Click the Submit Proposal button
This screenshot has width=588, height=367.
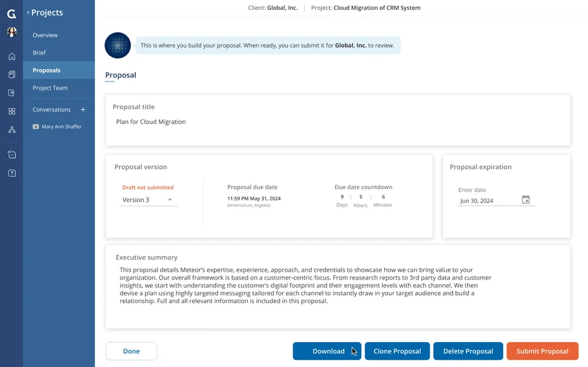tap(542, 351)
